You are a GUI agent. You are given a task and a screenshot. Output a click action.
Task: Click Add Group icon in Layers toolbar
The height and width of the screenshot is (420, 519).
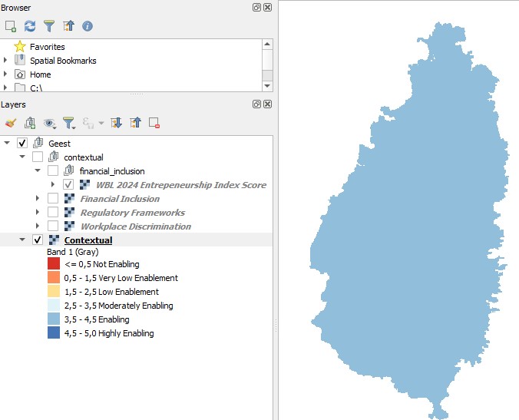[30, 123]
